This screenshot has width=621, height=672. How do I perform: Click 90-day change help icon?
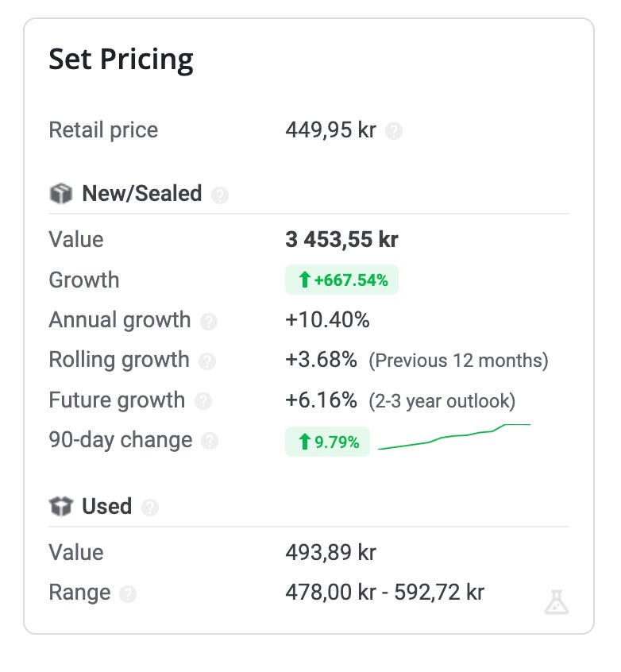point(210,441)
